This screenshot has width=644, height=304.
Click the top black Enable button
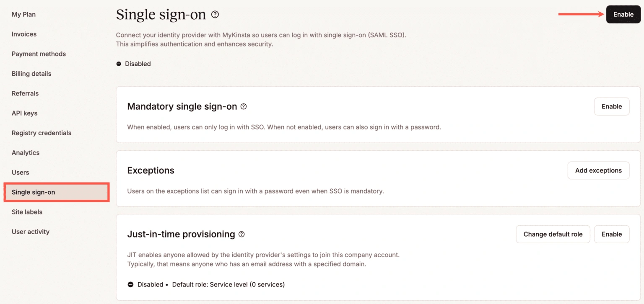point(623,14)
